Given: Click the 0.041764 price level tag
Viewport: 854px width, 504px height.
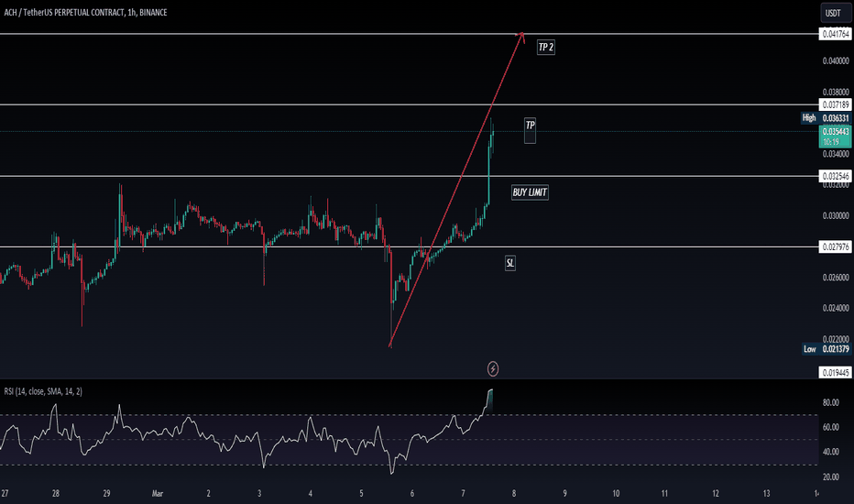Looking at the screenshot, I should coord(836,34).
